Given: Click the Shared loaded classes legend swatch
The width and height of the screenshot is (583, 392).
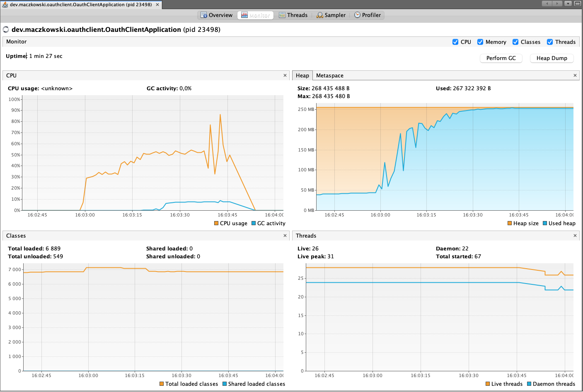Looking at the screenshot, I should pyautogui.click(x=225, y=384).
